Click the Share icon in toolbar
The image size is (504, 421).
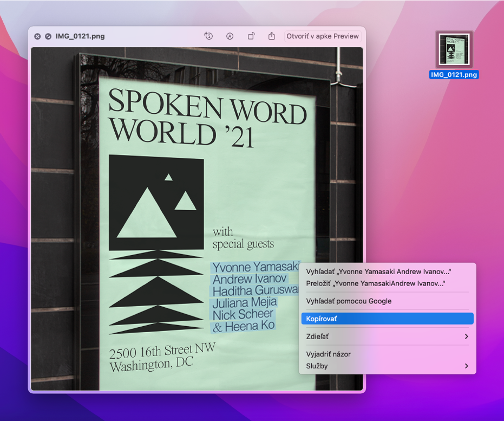pos(272,36)
